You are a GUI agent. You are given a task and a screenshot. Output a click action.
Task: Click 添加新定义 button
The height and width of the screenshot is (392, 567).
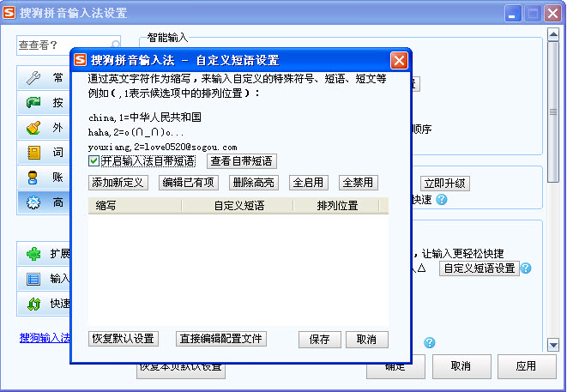coord(118,183)
